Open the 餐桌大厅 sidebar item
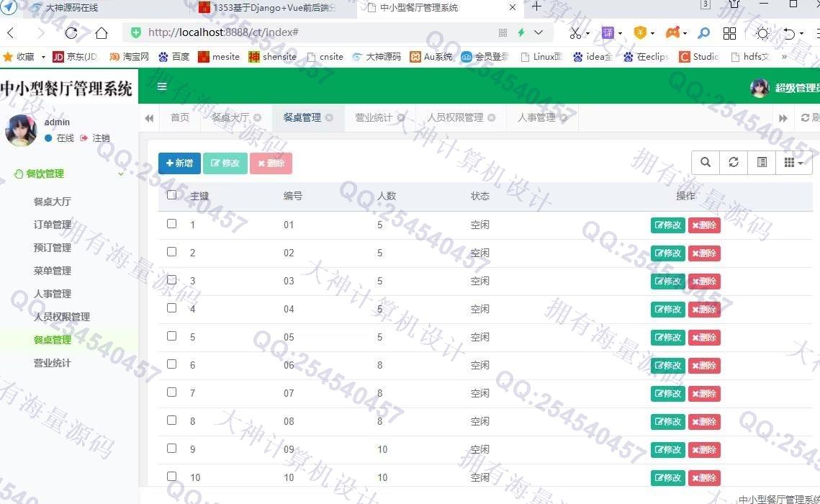This screenshot has width=820, height=504. [x=53, y=202]
